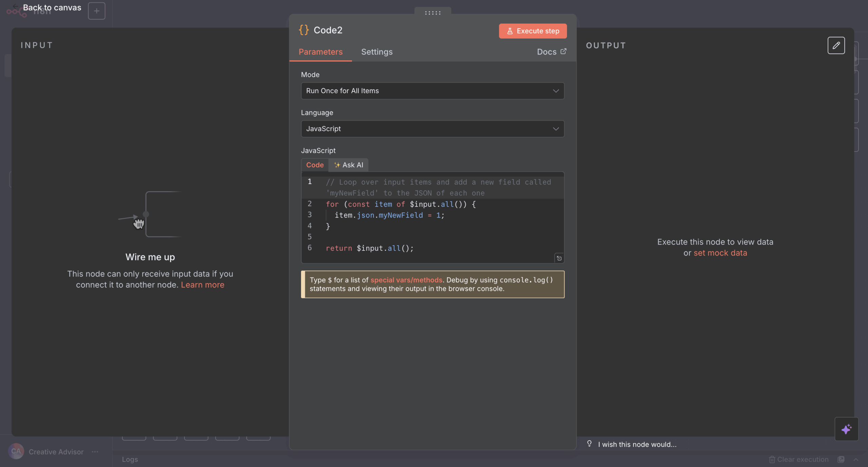Click the pencil edit output icon
This screenshot has height=467, width=868.
836,45
